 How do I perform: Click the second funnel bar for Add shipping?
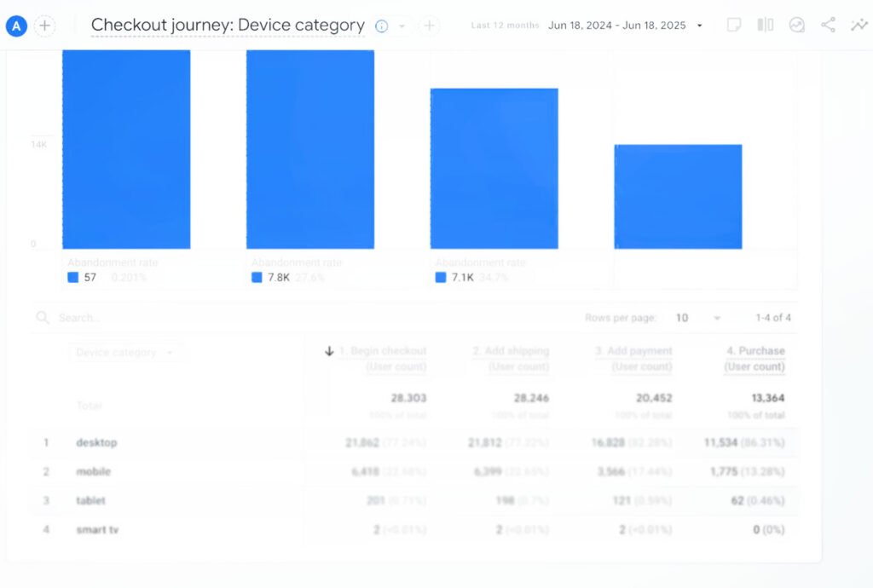(310, 149)
